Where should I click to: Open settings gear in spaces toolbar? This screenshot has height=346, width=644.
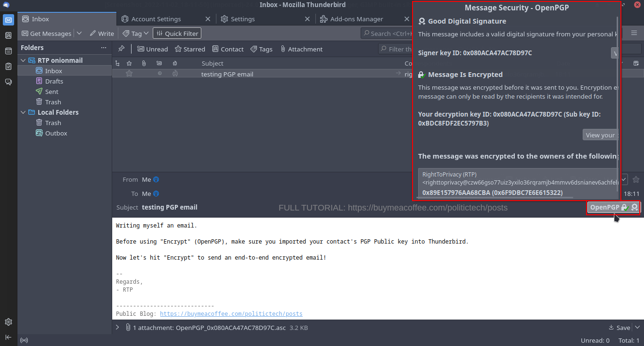(8, 322)
